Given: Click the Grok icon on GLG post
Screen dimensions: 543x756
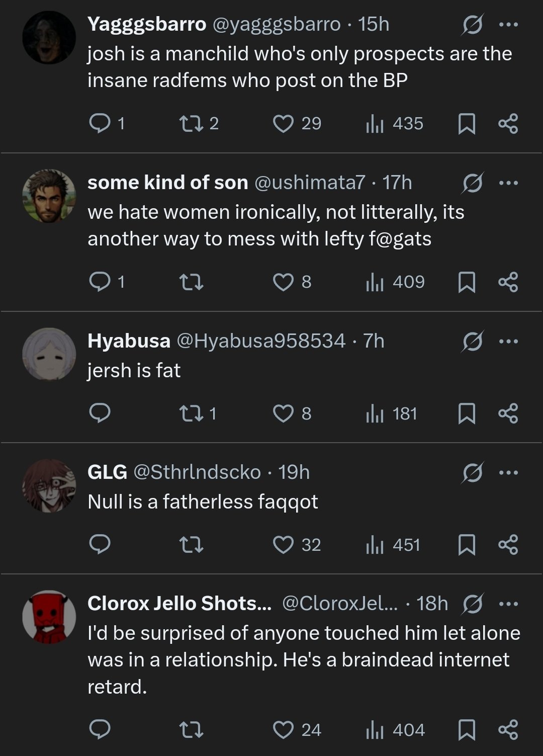Looking at the screenshot, I should coord(473,473).
